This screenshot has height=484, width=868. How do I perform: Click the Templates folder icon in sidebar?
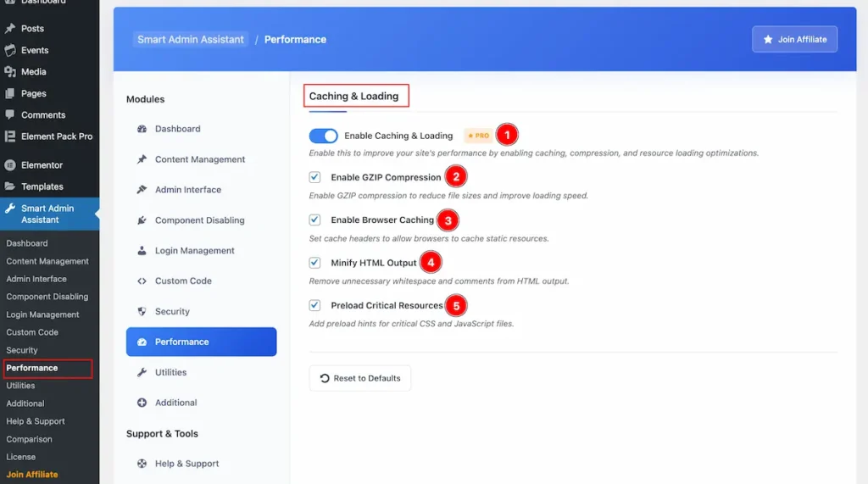(x=10, y=186)
